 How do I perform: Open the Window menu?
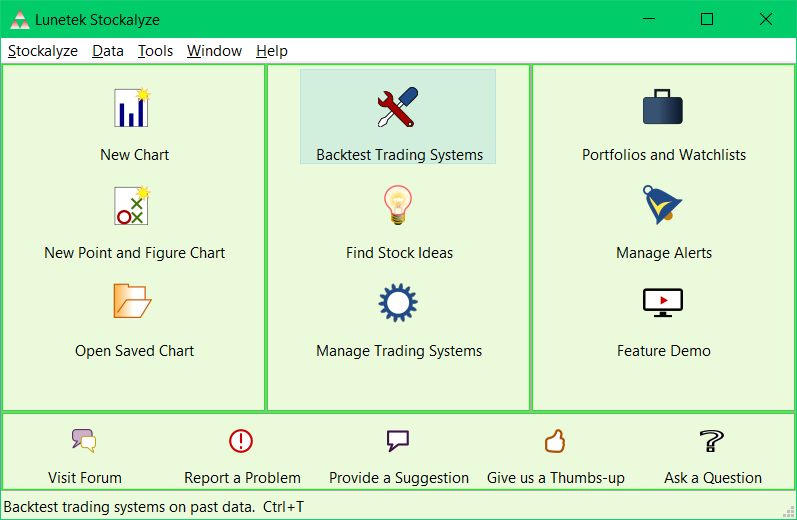tap(214, 51)
